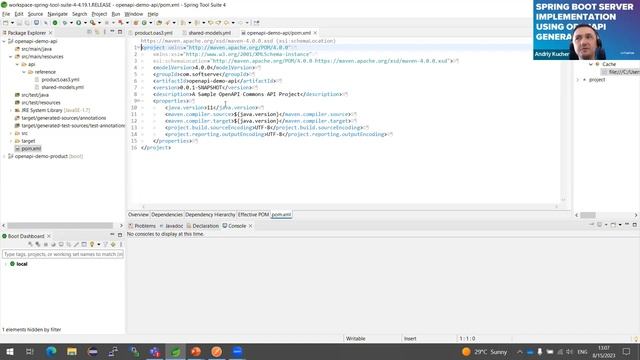Open the Debug button dropdown arrow
The height and width of the screenshot is (360, 640).
coord(71,23)
